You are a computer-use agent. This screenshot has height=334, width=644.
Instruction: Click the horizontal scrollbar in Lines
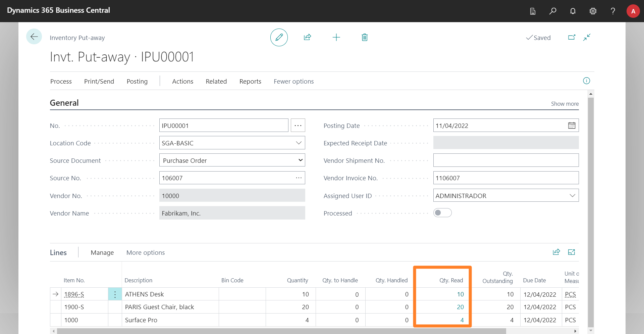point(282,331)
